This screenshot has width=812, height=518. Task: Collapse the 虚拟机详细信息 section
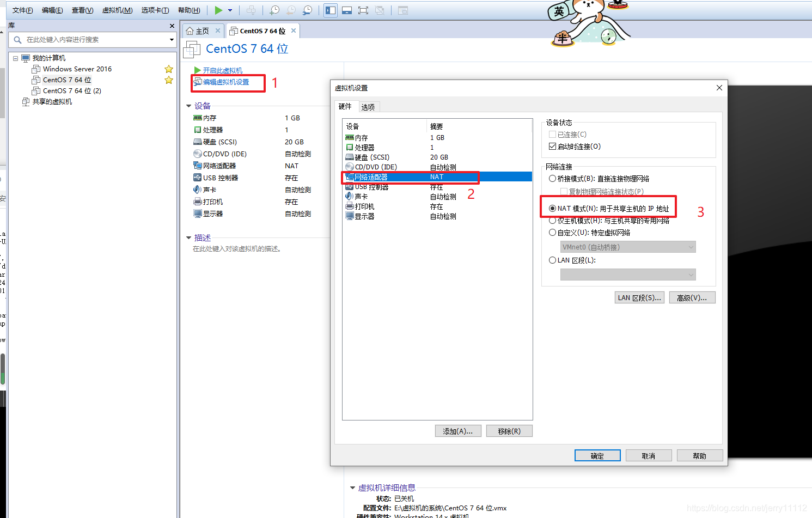(353, 487)
